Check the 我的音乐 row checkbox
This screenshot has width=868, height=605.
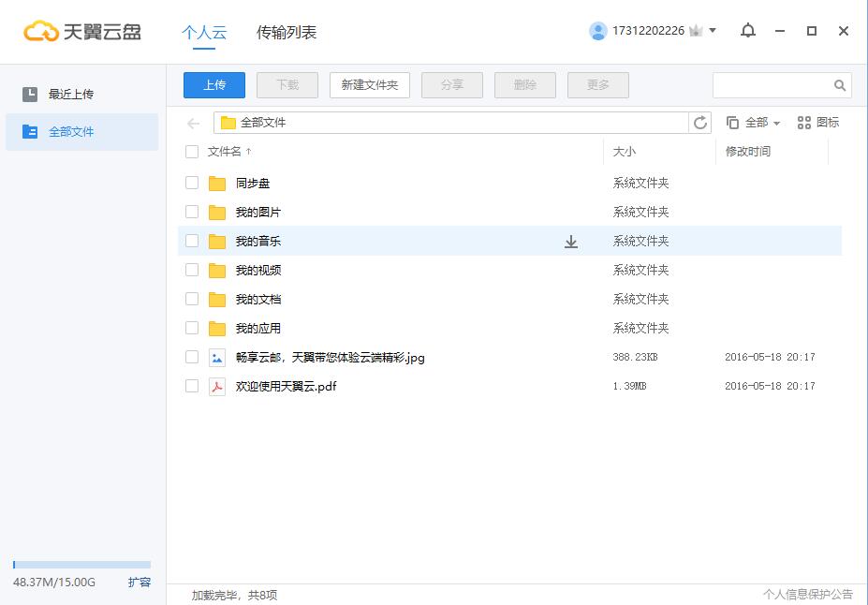(x=192, y=241)
